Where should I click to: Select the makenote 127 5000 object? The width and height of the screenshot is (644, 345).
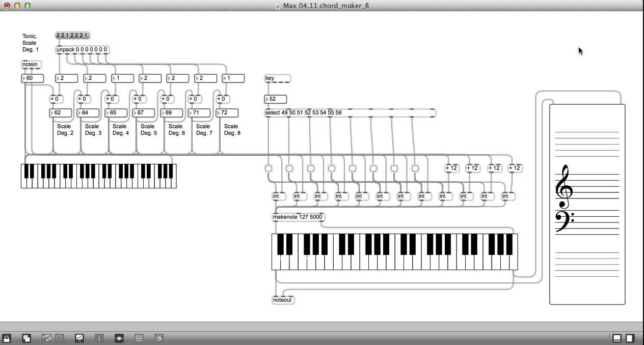299,217
